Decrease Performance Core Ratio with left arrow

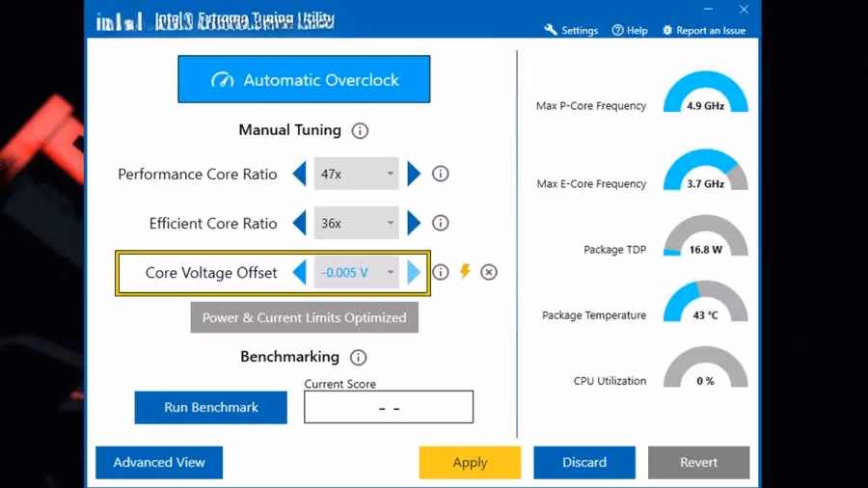300,174
